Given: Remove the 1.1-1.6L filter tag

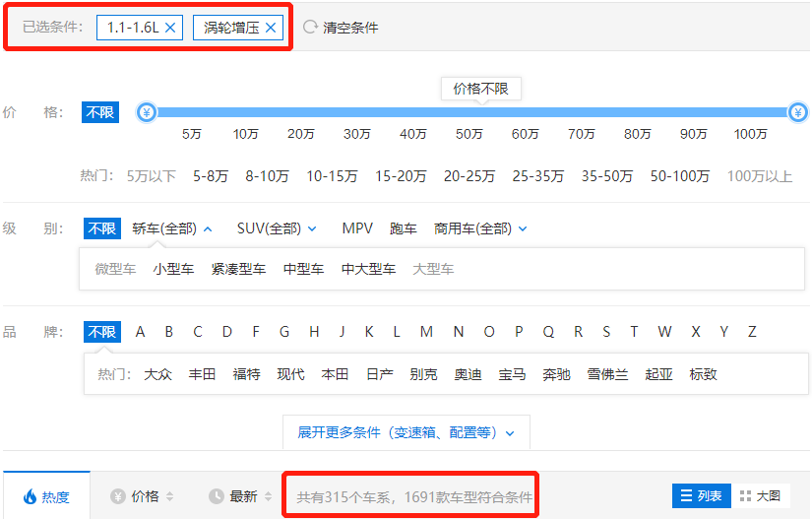Looking at the screenshot, I should tap(171, 28).
